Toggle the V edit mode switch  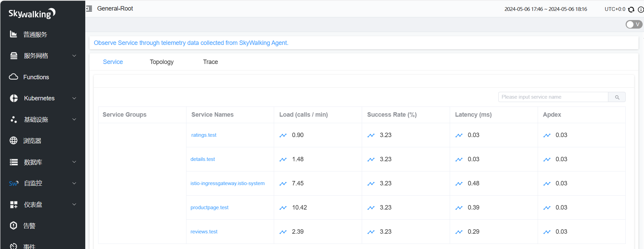(634, 24)
